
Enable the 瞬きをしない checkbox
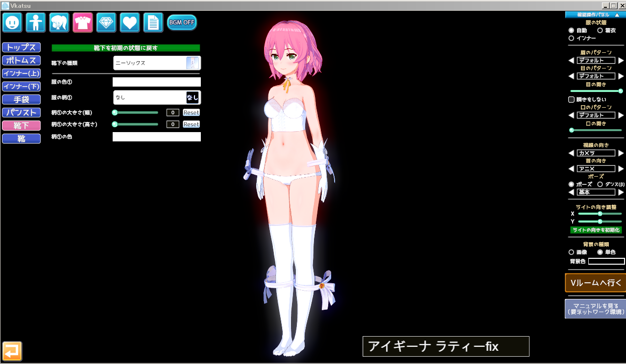coord(571,99)
